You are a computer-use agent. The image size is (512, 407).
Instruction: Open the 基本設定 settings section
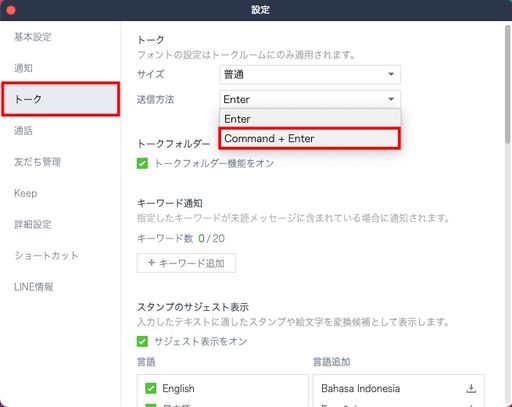33,37
